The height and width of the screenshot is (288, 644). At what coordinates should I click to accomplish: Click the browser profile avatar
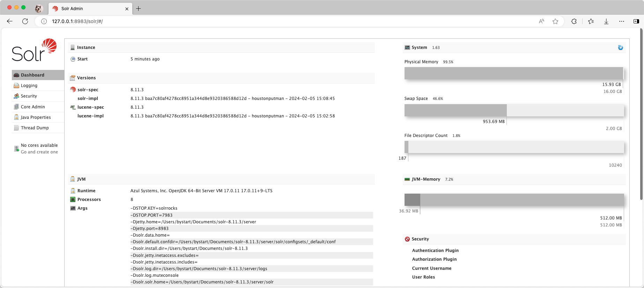39,9
